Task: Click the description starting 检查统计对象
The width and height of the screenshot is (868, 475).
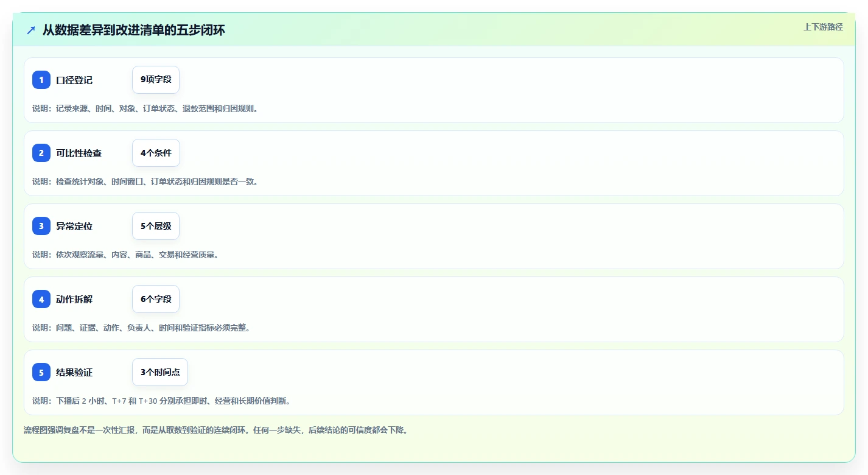Action: tap(145, 181)
